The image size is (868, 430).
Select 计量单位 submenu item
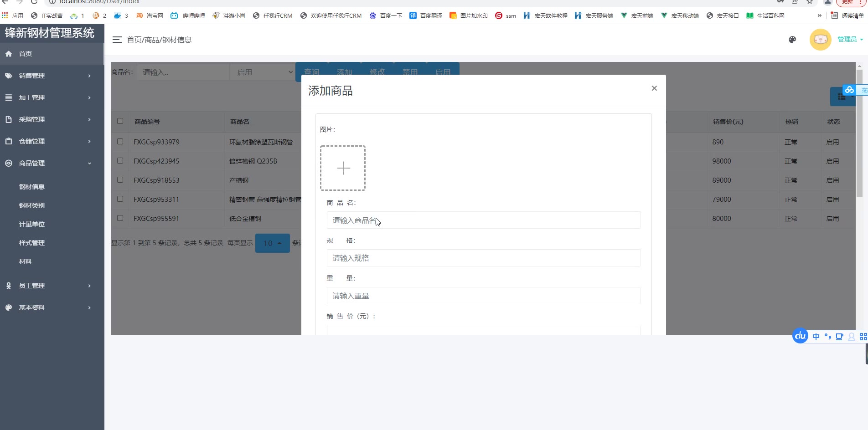coord(32,224)
